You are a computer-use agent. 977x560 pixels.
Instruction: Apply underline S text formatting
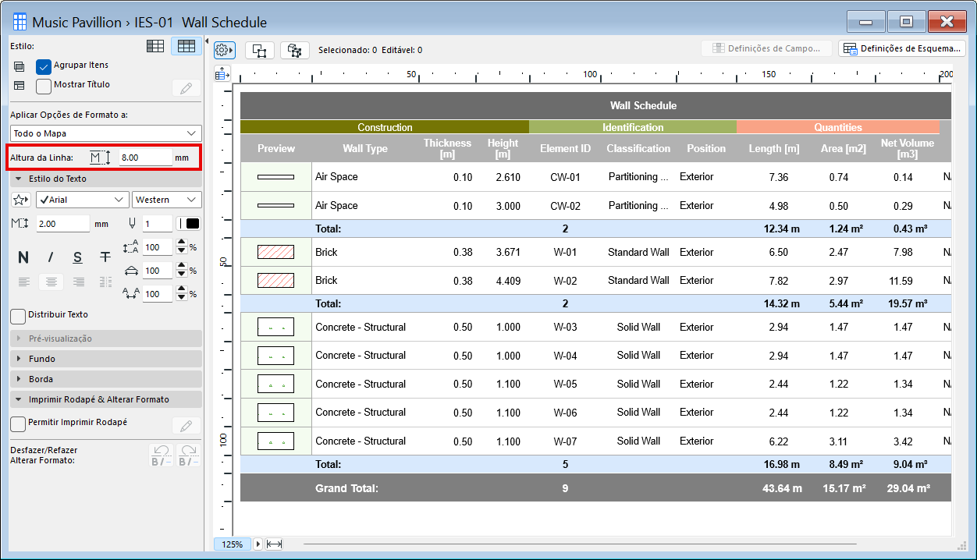click(x=77, y=257)
